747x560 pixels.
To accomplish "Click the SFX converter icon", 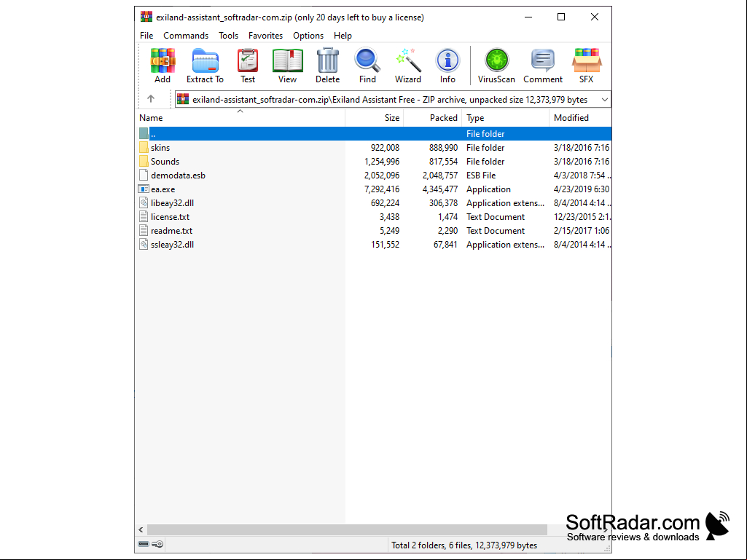I will [x=587, y=60].
